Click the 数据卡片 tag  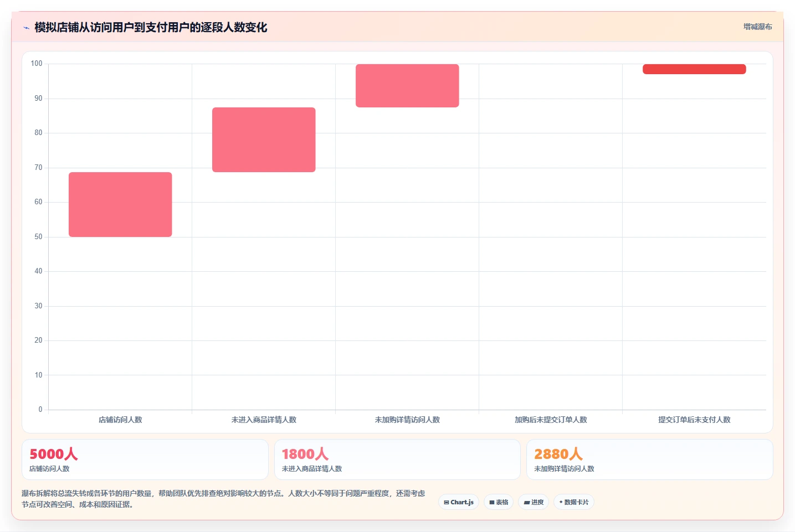click(574, 502)
